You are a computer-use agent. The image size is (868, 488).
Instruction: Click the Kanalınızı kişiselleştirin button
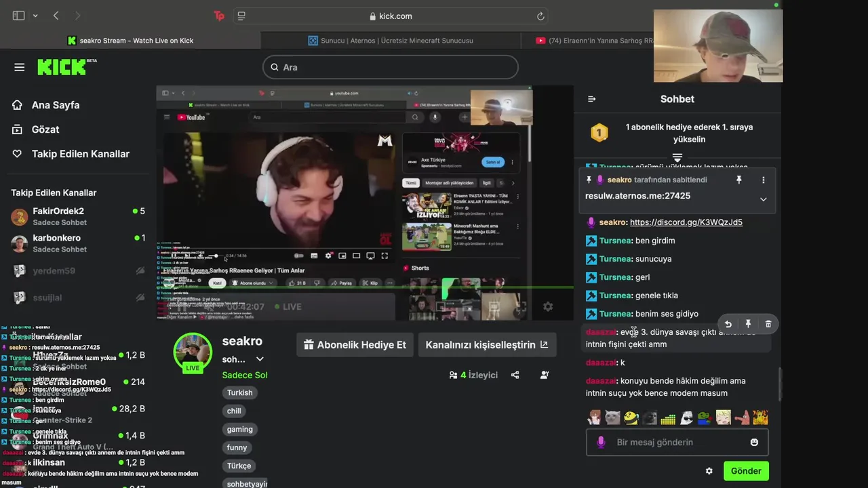[x=487, y=344]
